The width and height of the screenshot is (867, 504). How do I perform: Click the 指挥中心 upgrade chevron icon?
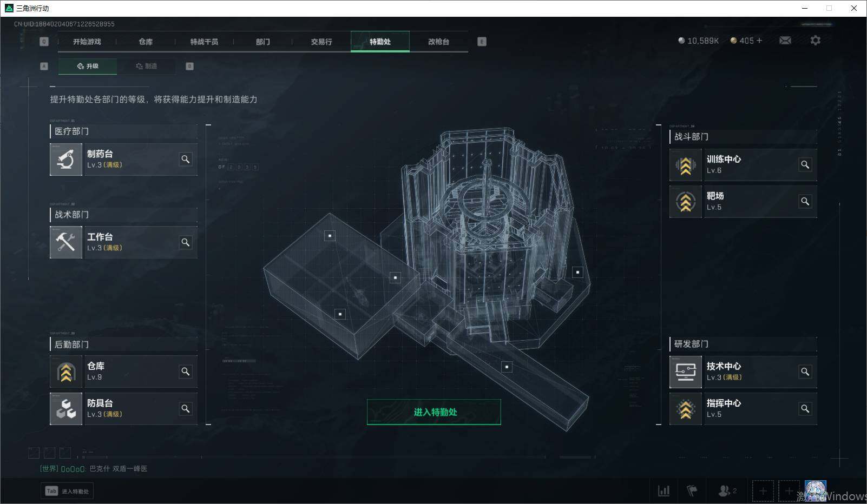tap(686, 409)
